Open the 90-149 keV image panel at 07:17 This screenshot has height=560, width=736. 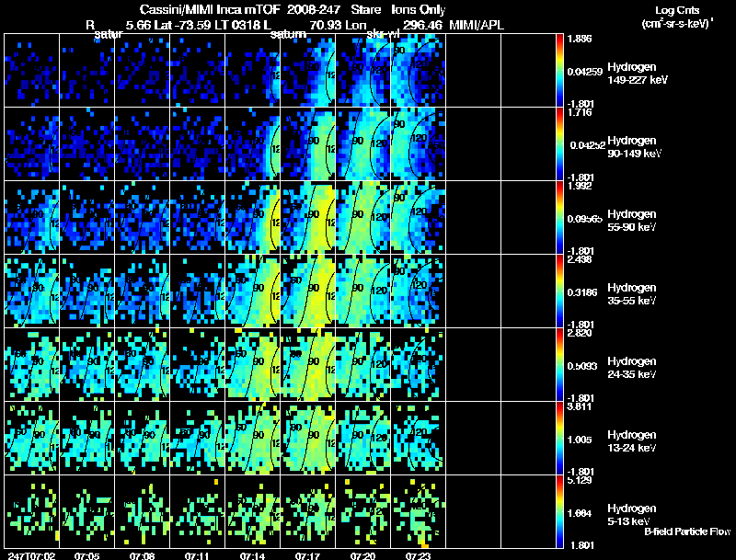pyautogui.click(x=308, y=144)
